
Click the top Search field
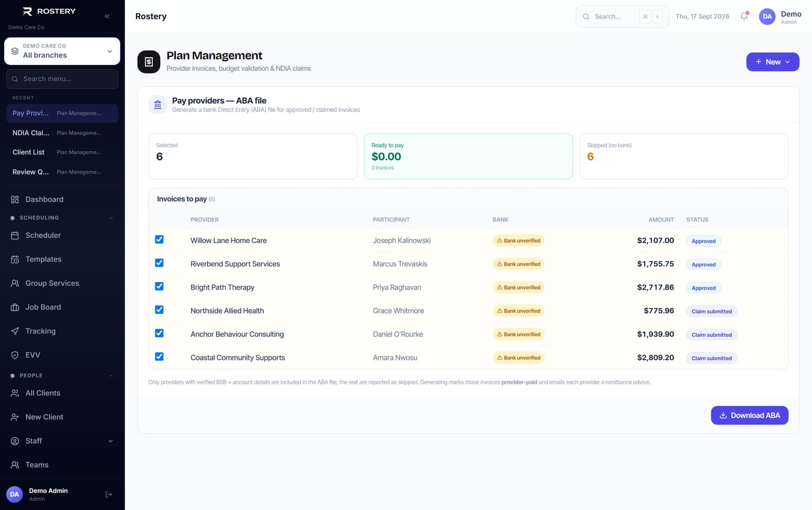pos(622,17)
